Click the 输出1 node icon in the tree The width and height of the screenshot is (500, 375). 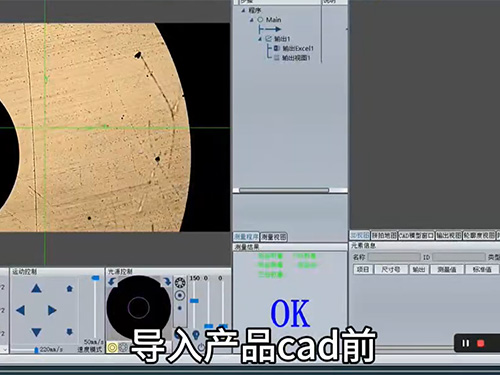[x=269, y=39]
